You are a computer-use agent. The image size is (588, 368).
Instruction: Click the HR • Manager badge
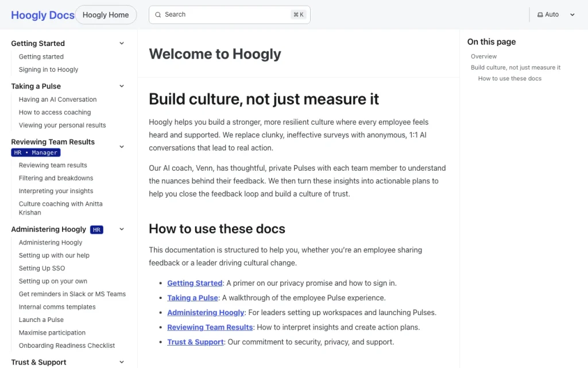click(36, 152)
